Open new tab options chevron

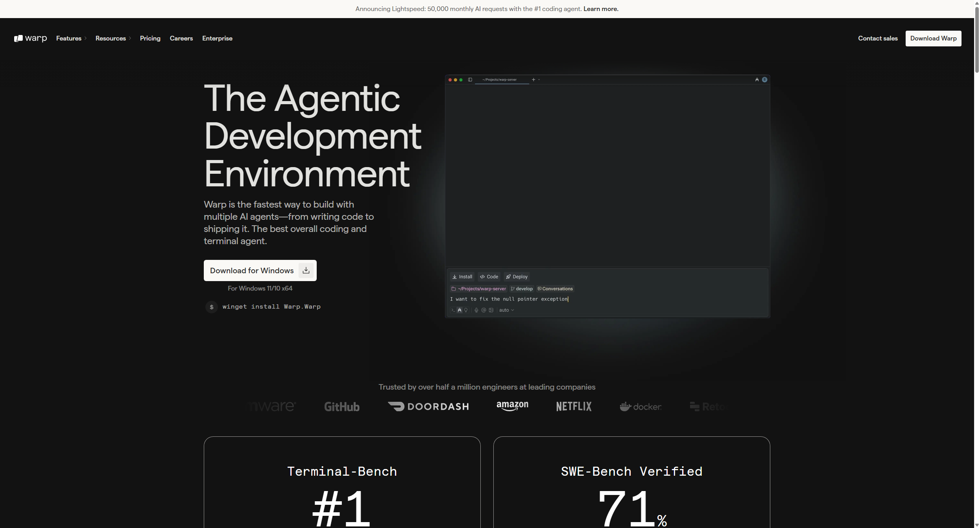(539, 79)
